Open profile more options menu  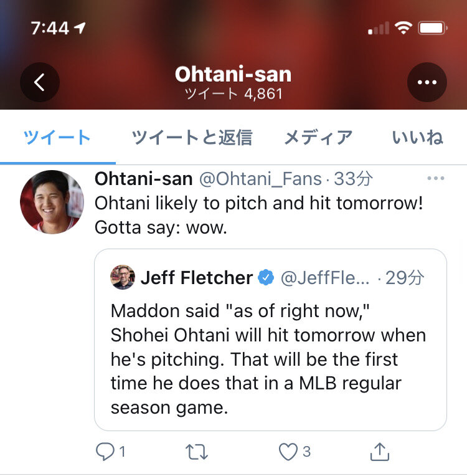click(x=427, y=82)
